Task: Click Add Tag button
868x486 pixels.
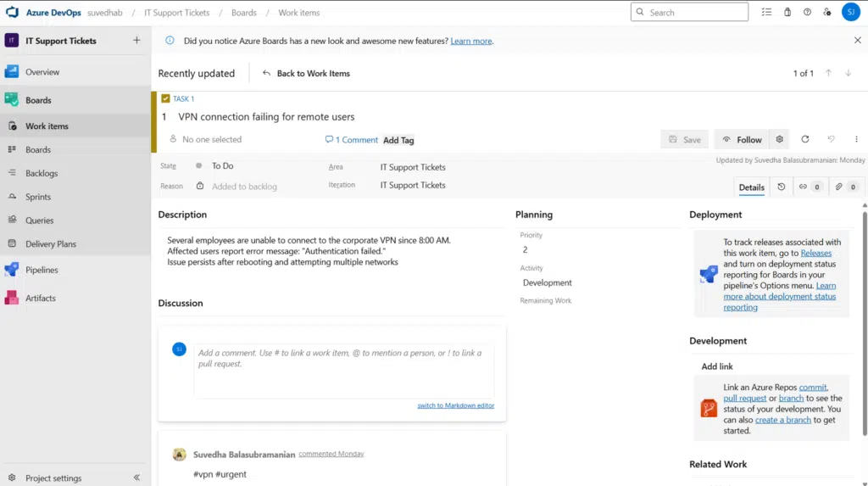Action: (x=398, y=140)
